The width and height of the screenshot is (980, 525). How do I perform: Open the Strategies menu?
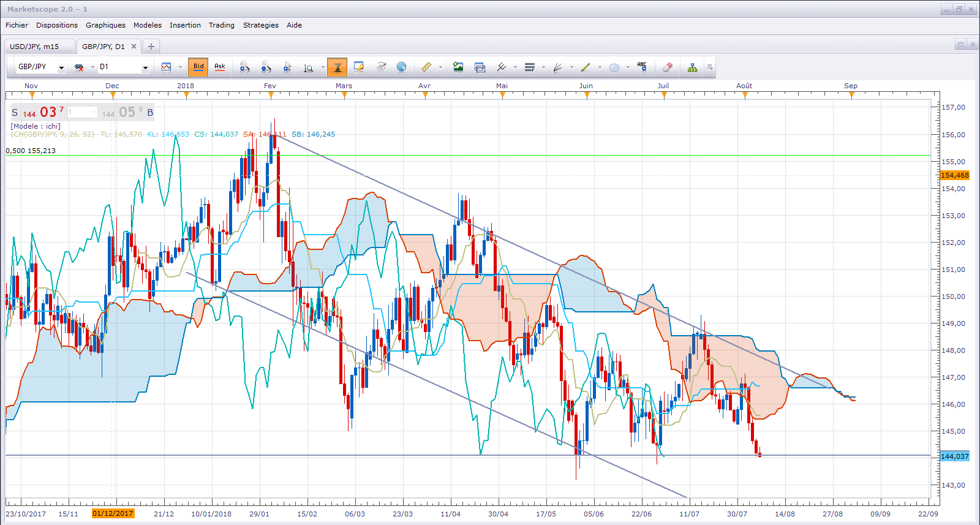(261, 25)
